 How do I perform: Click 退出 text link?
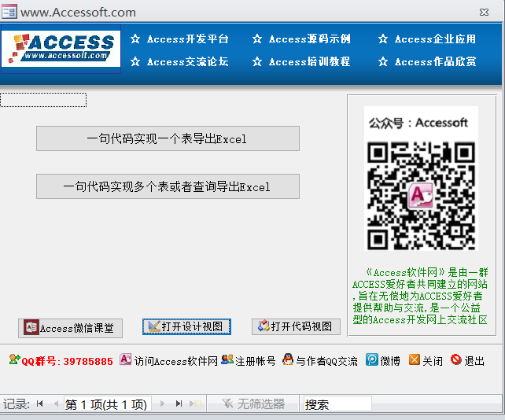click(x=474, y=361)
